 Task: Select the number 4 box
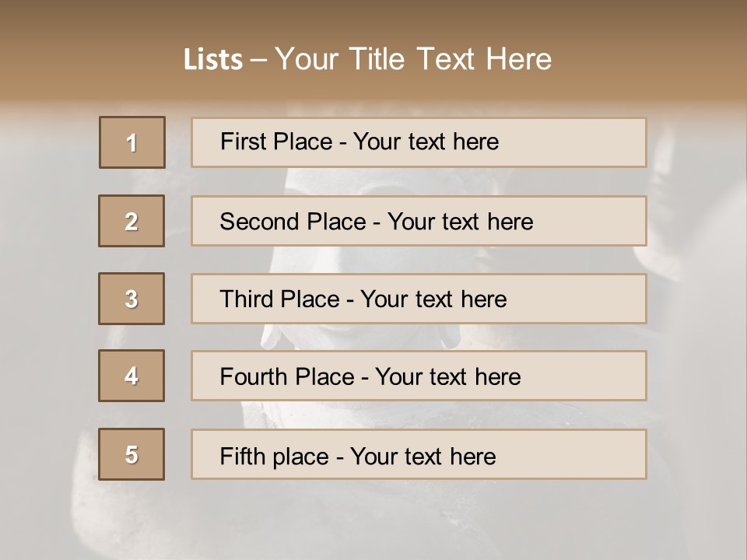132,376
